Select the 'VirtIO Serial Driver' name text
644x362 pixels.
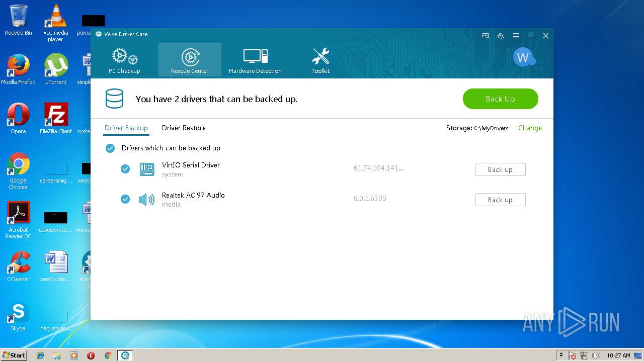pyautogui.click(x=191, y=165)
